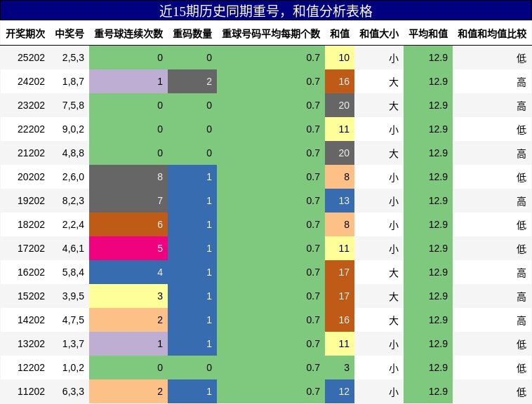Select draw period 23202
The width and height of the screenshot is (532, 404).
31,105
